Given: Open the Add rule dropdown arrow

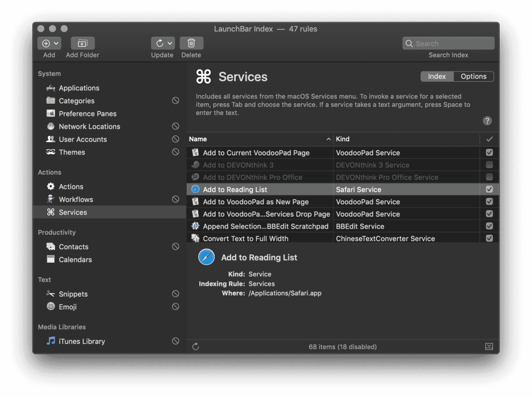Looking at the screenshot, I should (57, 43).
